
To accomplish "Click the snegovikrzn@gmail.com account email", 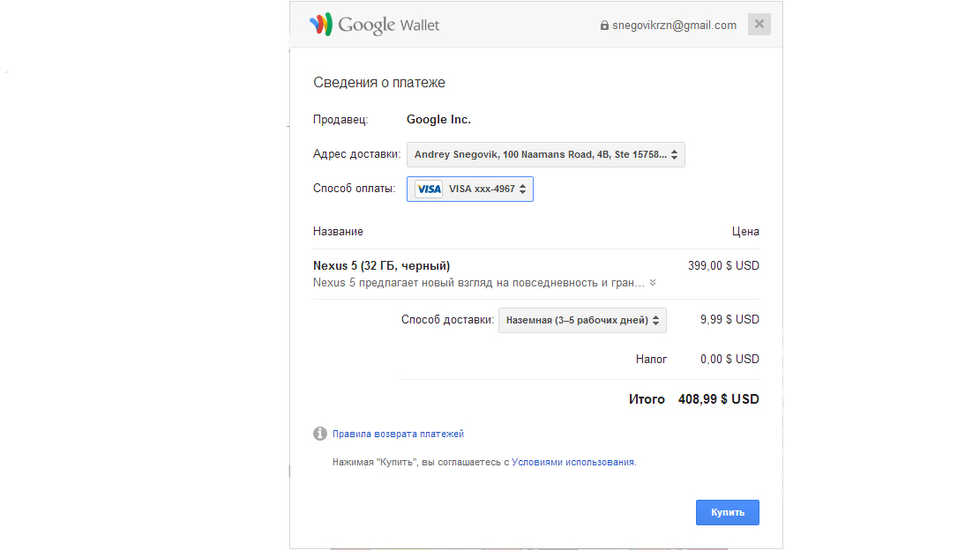I will [674, 26].
